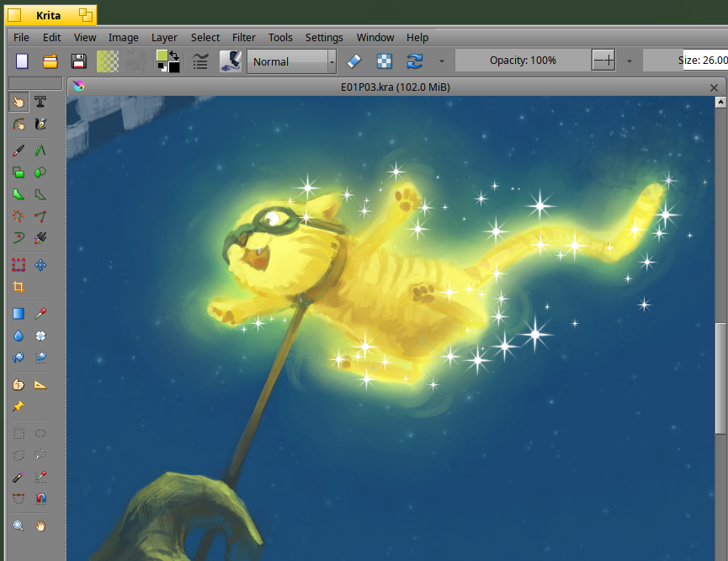Create a new document from toolbar
Viewport: 728px width, 561px height.
coord(22,61)
